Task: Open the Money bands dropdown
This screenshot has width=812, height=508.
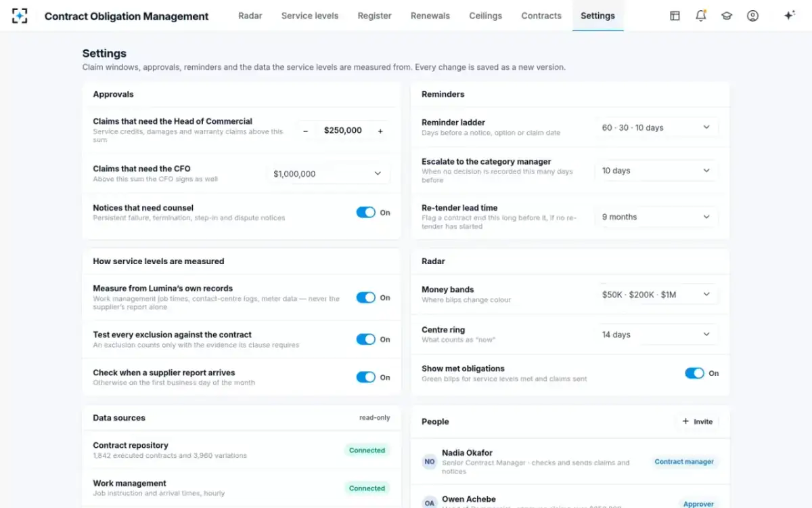Action: (656, 295)
